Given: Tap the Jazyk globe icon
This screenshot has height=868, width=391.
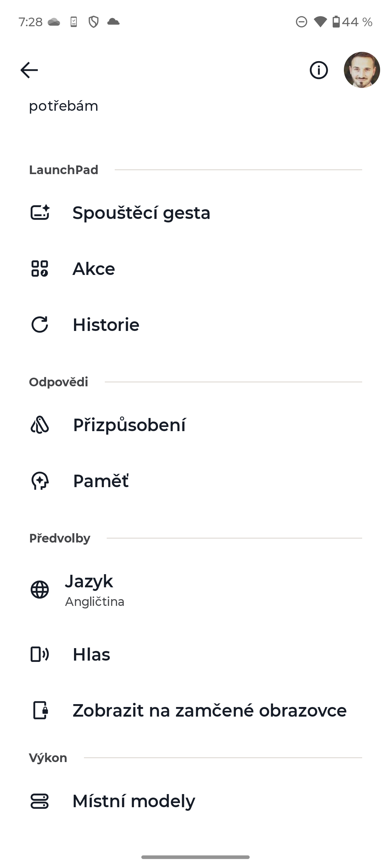Looking at the screenshot, I should click(x=40, y=590).
